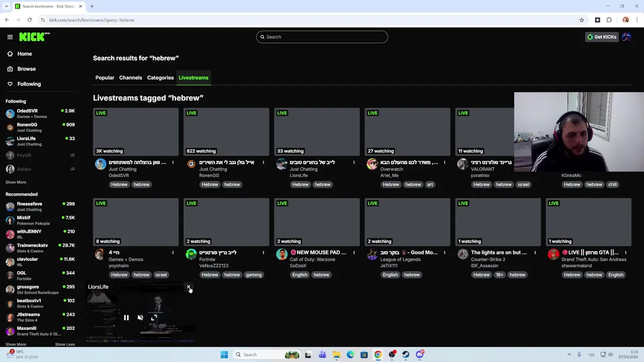The height and width of the screenshot is (362, 644).
Task: Click the 'gaming' tag on VeNusZZZ123 stream
Action: (254, 275)
